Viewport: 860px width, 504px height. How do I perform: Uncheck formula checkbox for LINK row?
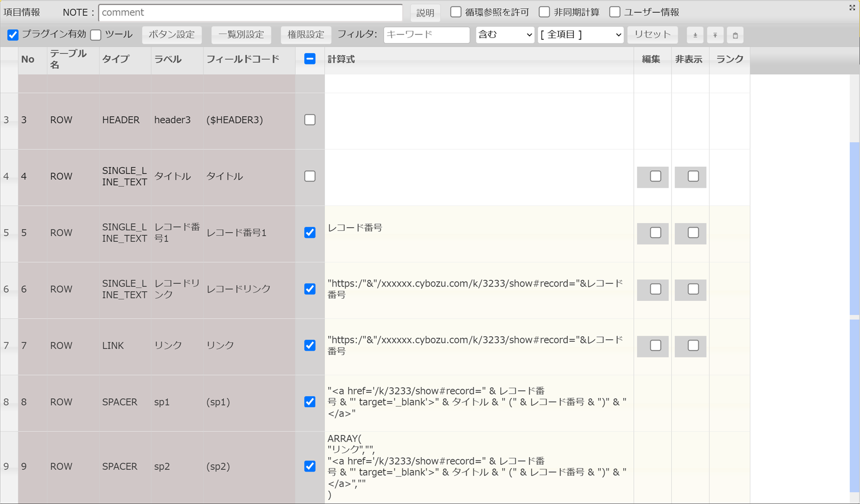coord(310,345)
